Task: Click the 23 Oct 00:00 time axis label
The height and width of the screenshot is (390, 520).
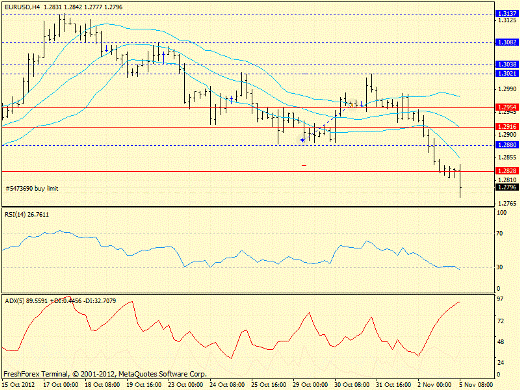Action: [x=186, y=385]
